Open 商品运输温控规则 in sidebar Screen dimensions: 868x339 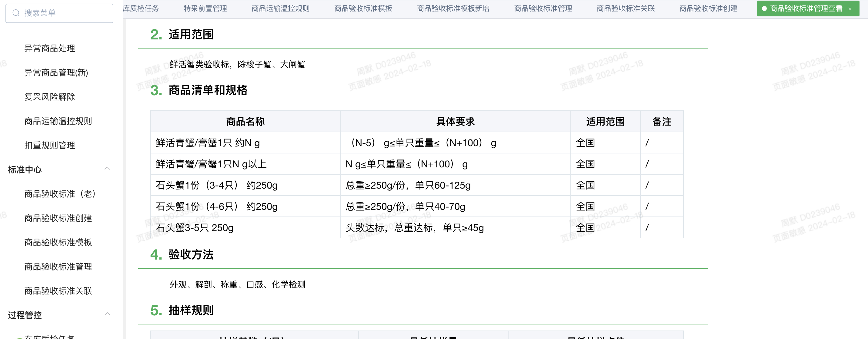[x=58, y=121]
